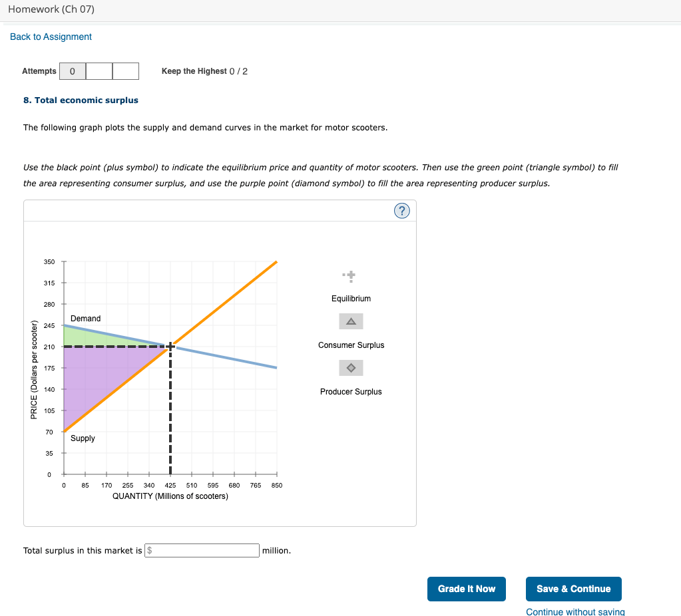Click the orange Supply line label

point(83,438)
